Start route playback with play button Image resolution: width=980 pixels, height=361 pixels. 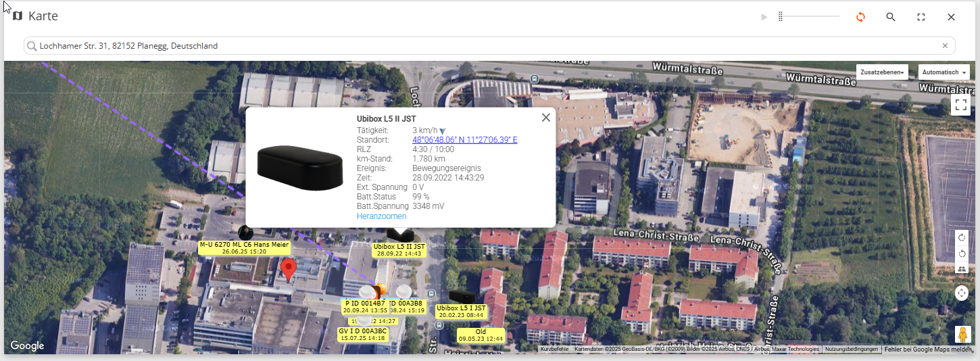point(764,17)
